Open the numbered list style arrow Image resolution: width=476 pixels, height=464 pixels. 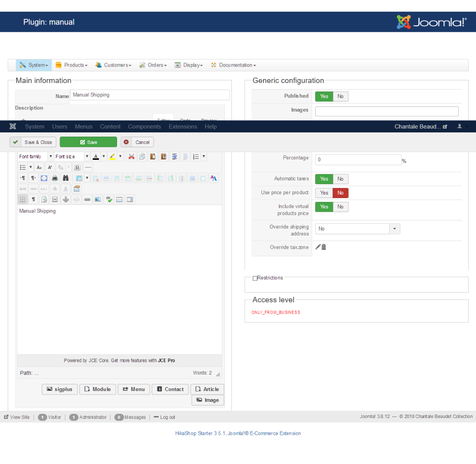pos(204,156)
